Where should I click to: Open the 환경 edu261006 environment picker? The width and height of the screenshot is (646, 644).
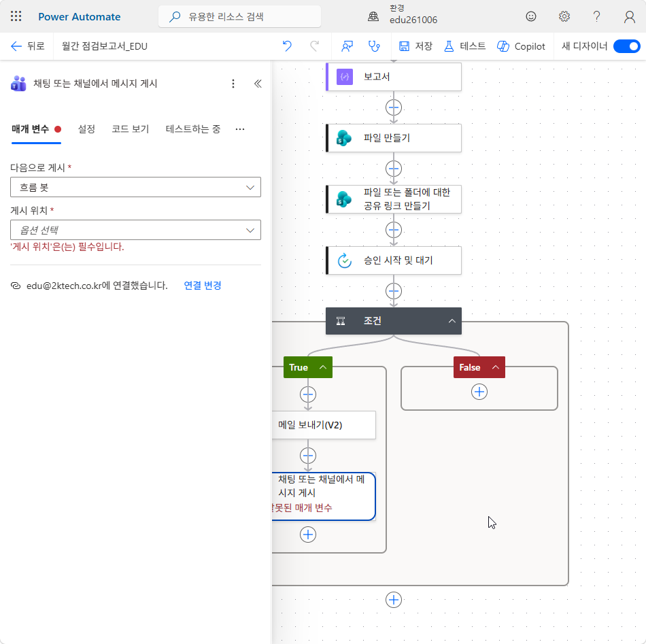402,15
